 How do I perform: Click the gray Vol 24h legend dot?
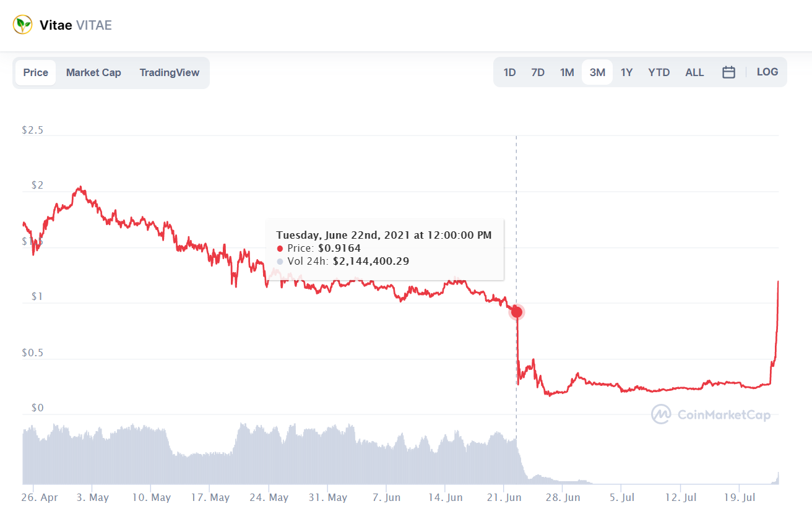coord(280,262)
